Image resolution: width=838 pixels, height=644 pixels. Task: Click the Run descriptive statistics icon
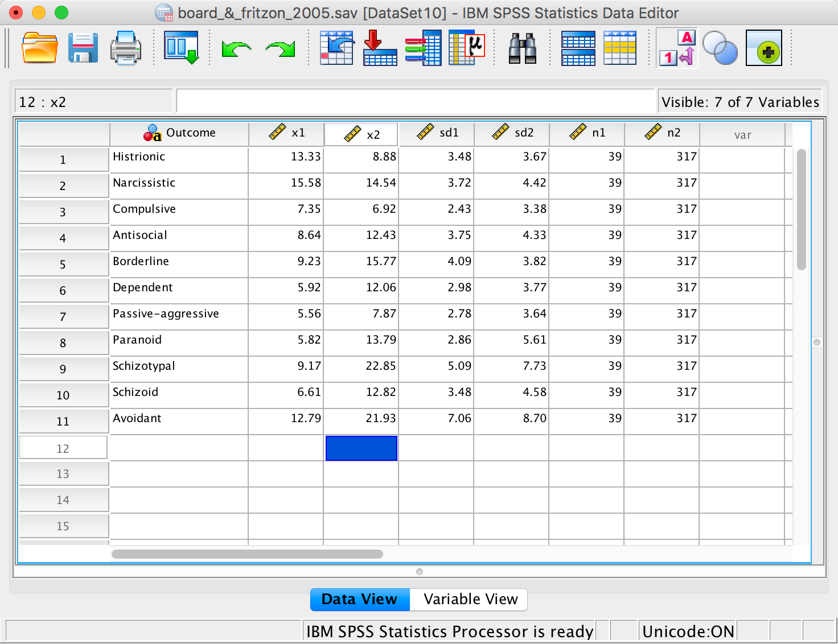click(x=466, y=48)
